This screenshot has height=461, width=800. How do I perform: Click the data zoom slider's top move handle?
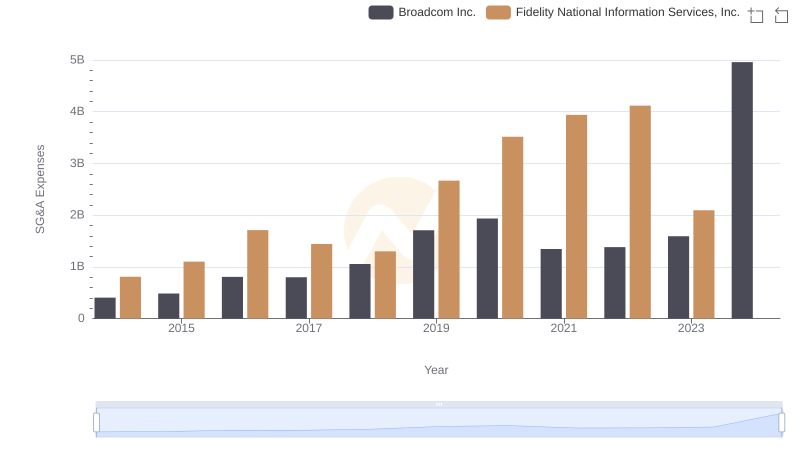(439, 404)
